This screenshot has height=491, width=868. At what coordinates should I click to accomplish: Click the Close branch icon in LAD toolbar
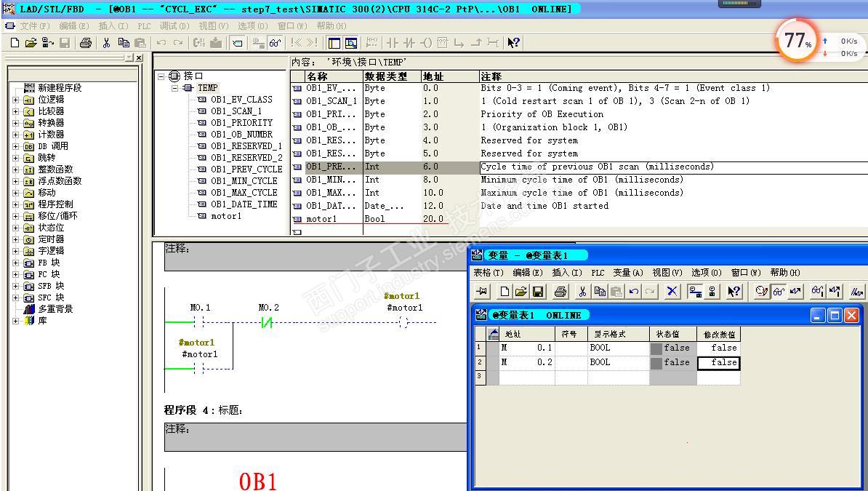[x=476, y=43]
